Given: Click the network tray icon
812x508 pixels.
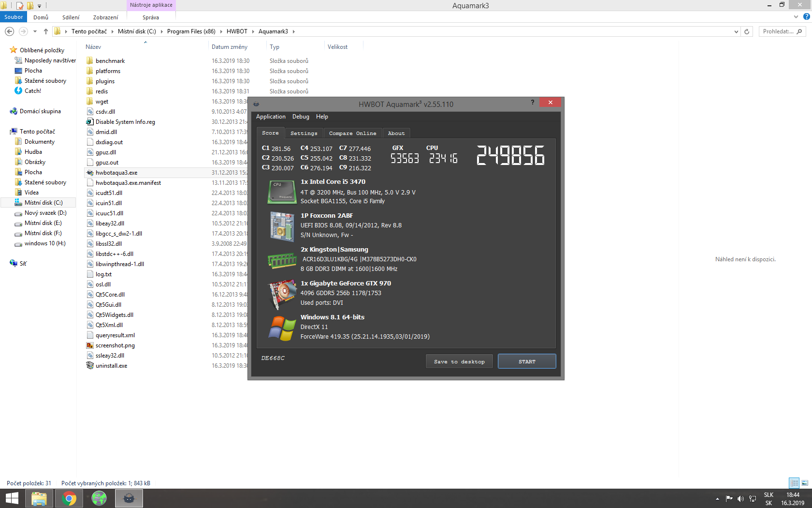Looking at the screenshot, I should tap(753, 499).
